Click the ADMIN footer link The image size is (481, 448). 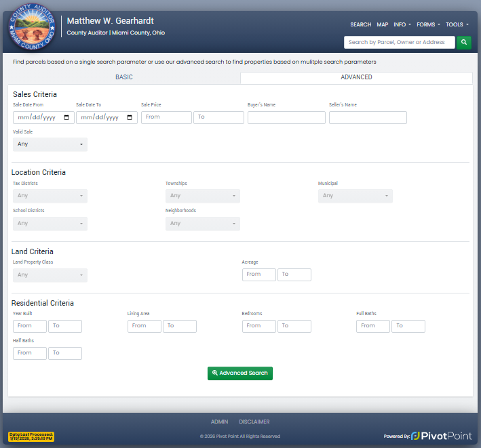click(219, 422)
